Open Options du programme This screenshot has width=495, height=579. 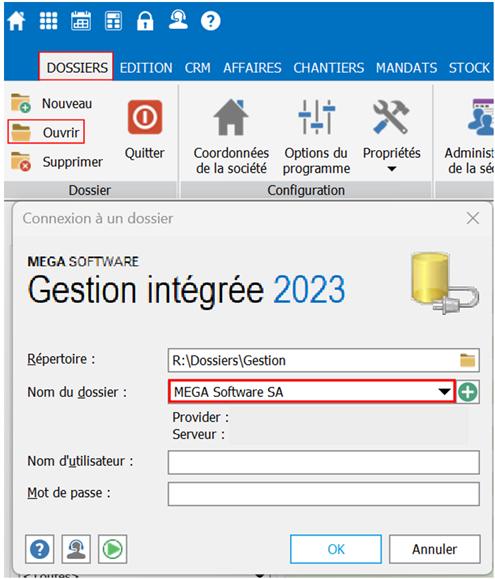click(x=316, y=137)
